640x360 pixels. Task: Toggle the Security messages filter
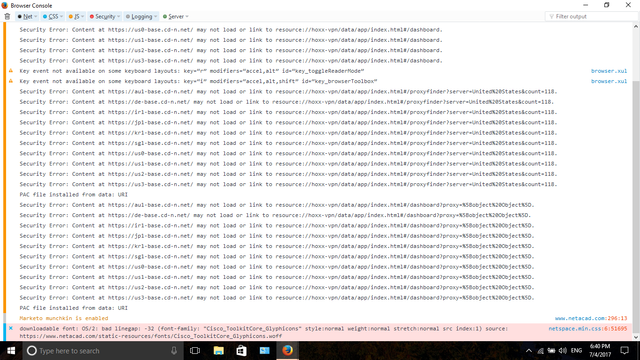[102, 16]
